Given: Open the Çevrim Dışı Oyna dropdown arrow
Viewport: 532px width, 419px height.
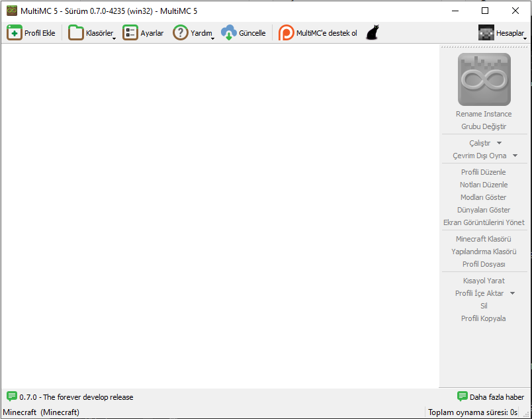Looking at the screenshot, I should [x=515, y=156].
